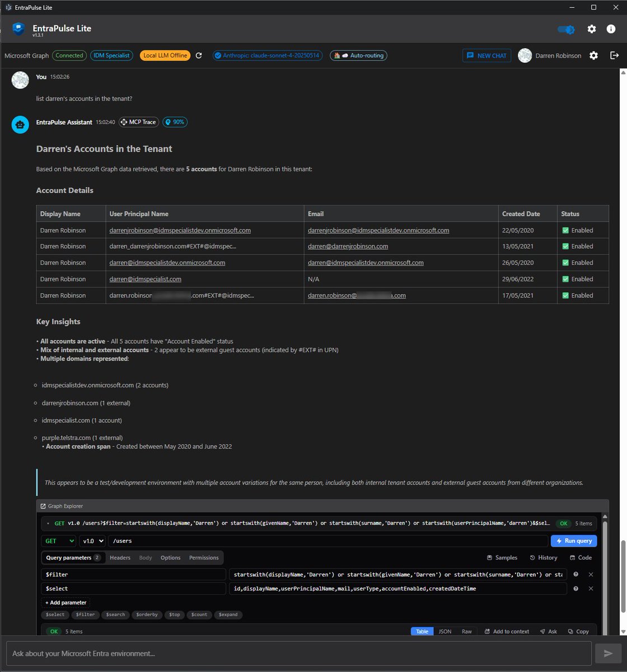
Task: Click the You message avatar
Action: [20, 80]
